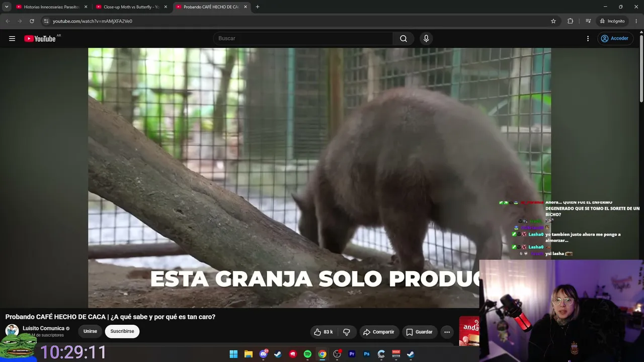Close the Historias Innecesarias tab

(86, 7)
